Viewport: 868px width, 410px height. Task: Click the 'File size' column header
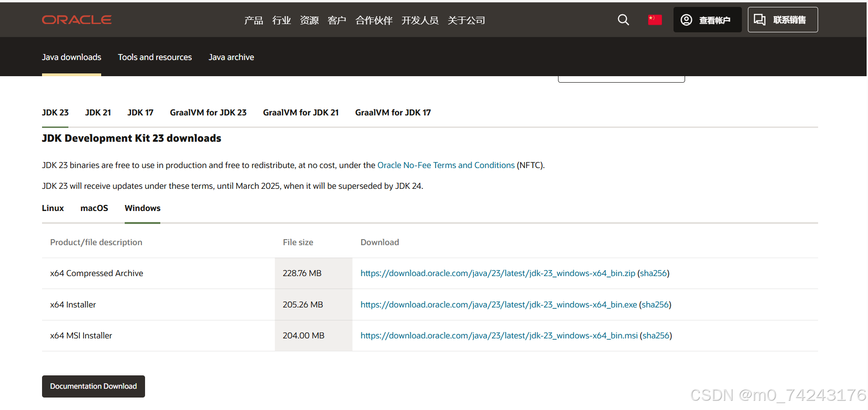click(x=298, y=242)
